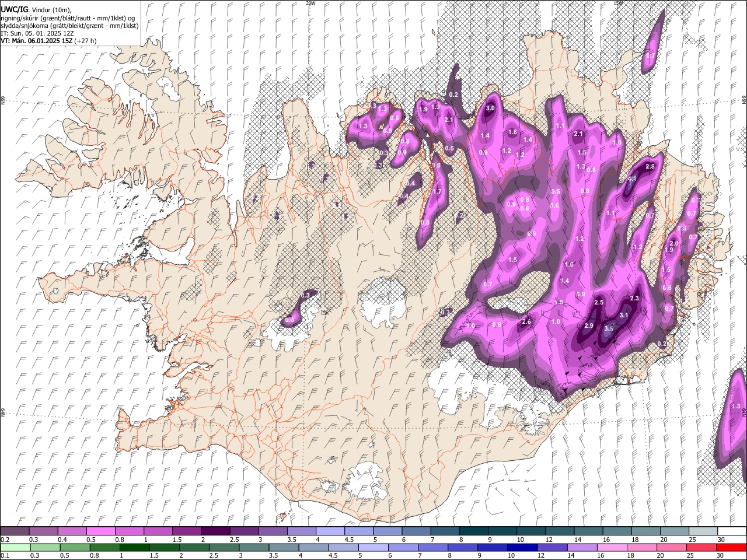Click the '3.6' value in the bluish core

point(609,329)
